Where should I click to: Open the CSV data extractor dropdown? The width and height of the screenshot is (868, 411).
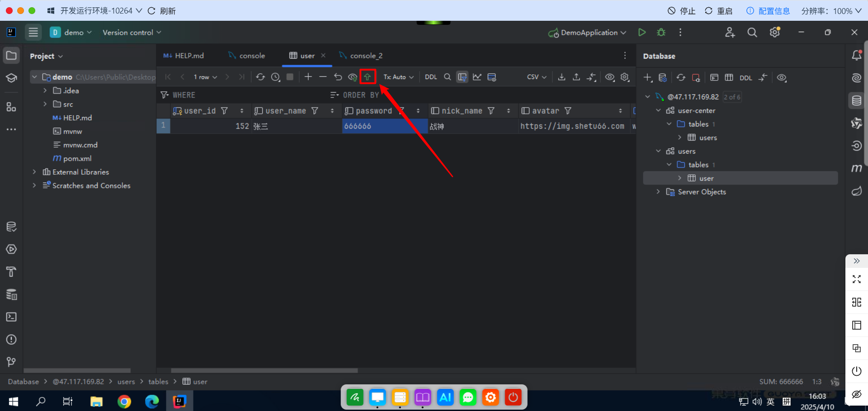click(537, 77)
